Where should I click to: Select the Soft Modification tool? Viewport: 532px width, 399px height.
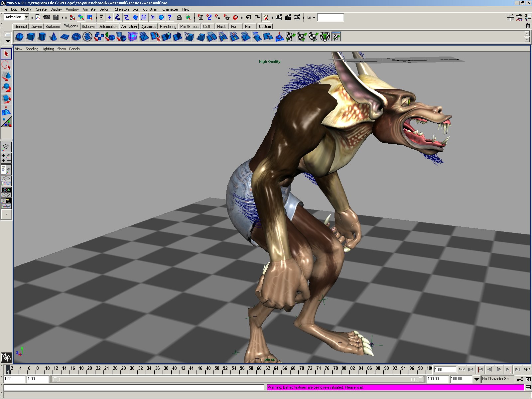point(6,110)
